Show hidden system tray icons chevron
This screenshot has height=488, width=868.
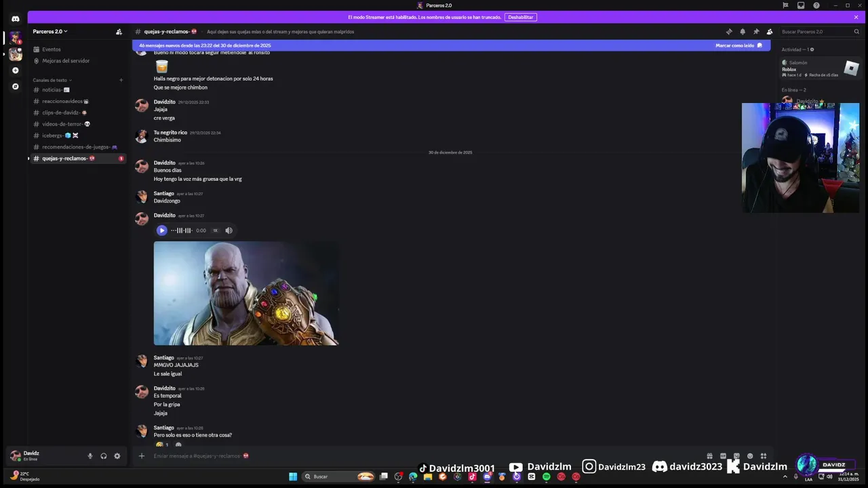[785, 476]
